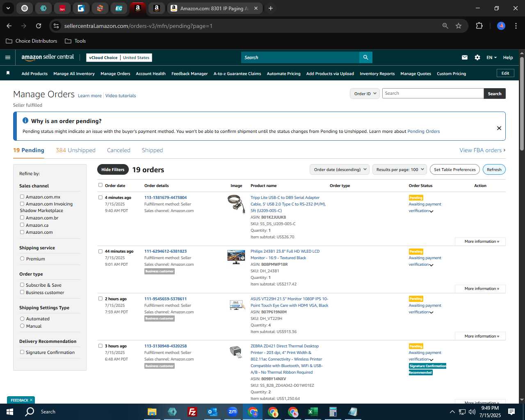
Task: Click the view site information icon
Action: tap(56, 26)
